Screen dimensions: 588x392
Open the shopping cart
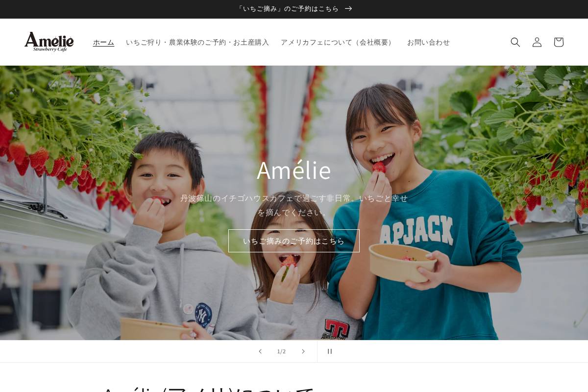pyautogui.click(x=559, y=42)
